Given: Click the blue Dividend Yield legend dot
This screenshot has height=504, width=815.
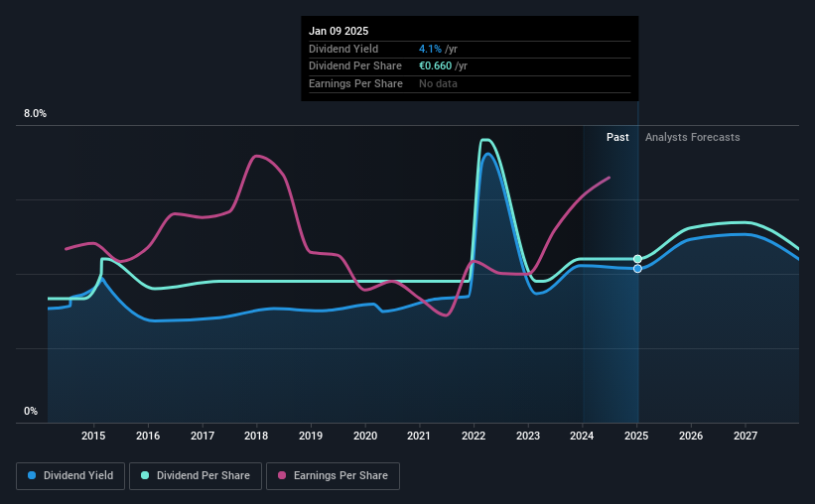Looking at the screenshot, I should pyautogui.click(x=32, y=475).
